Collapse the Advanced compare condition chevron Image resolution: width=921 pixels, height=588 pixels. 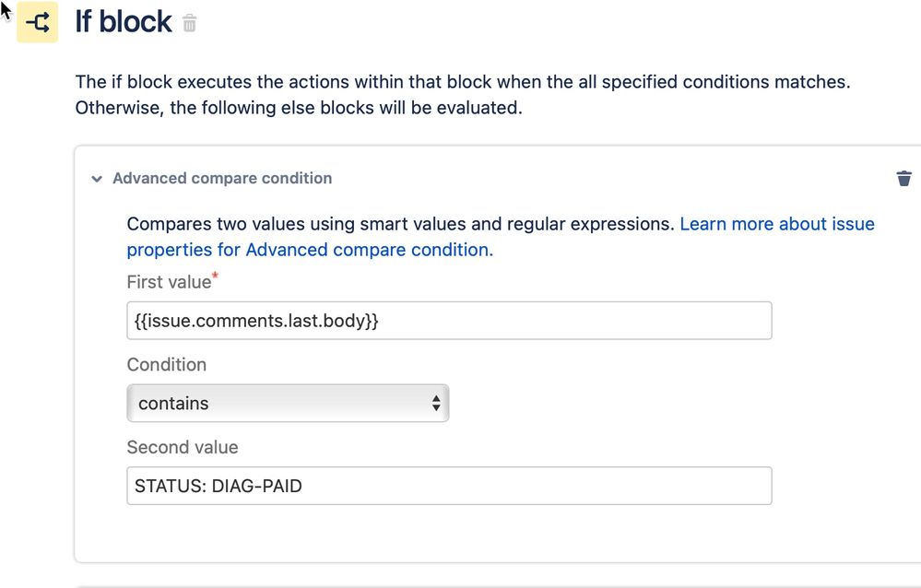coord(97,179)
